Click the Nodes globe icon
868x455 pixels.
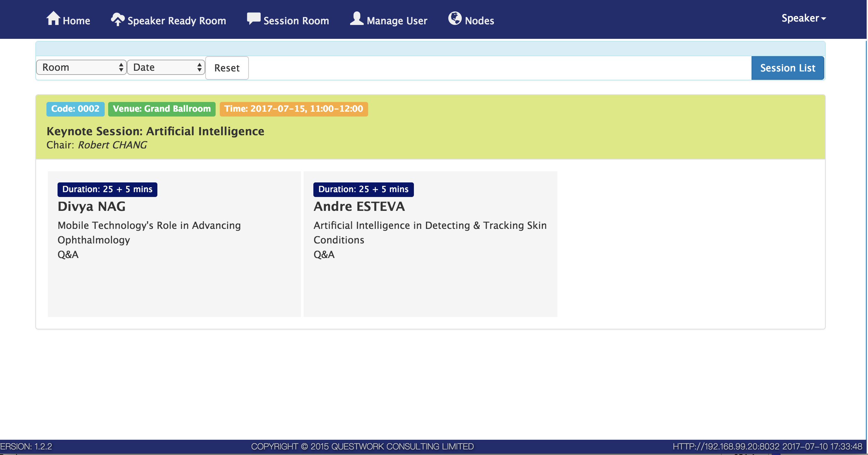point(455,18)
